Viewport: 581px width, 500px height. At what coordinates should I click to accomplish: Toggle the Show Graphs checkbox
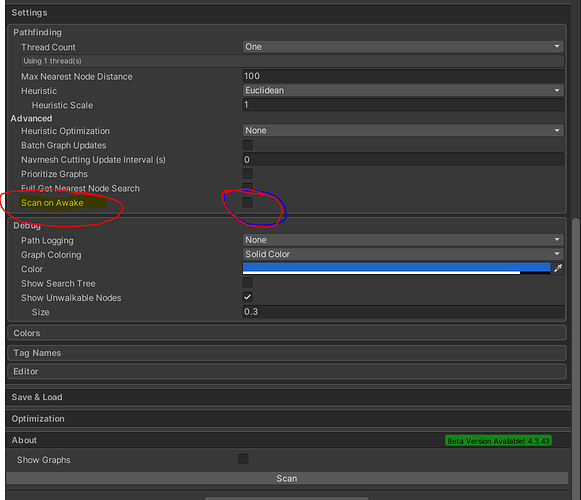point(243,459)
